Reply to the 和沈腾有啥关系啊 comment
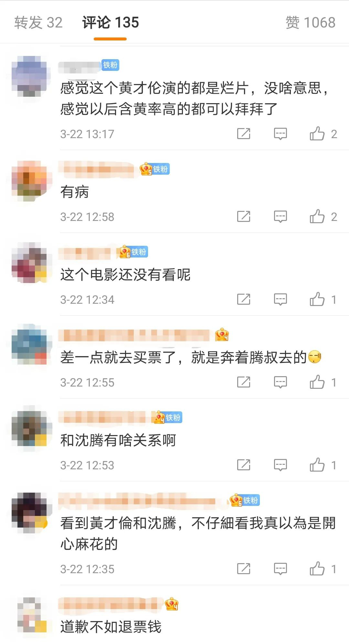 coord(280,465)
